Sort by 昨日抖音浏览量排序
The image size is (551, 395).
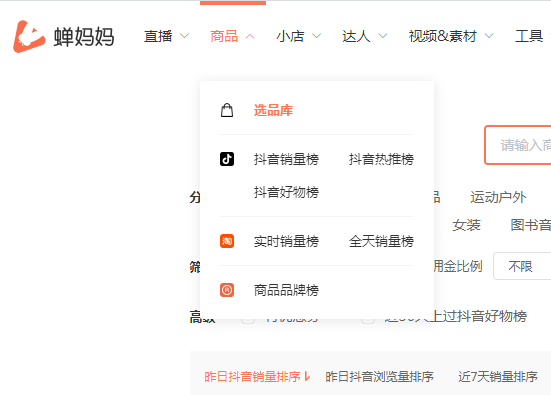coord(379,377)
